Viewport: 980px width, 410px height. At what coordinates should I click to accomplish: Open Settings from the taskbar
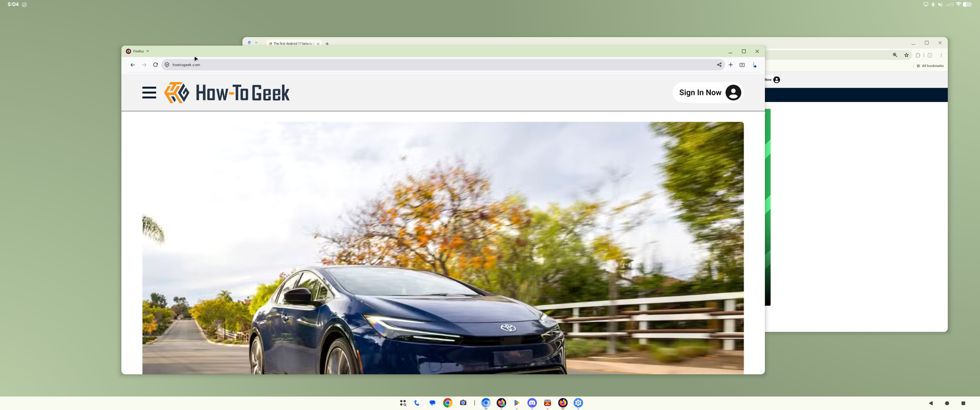578,403
